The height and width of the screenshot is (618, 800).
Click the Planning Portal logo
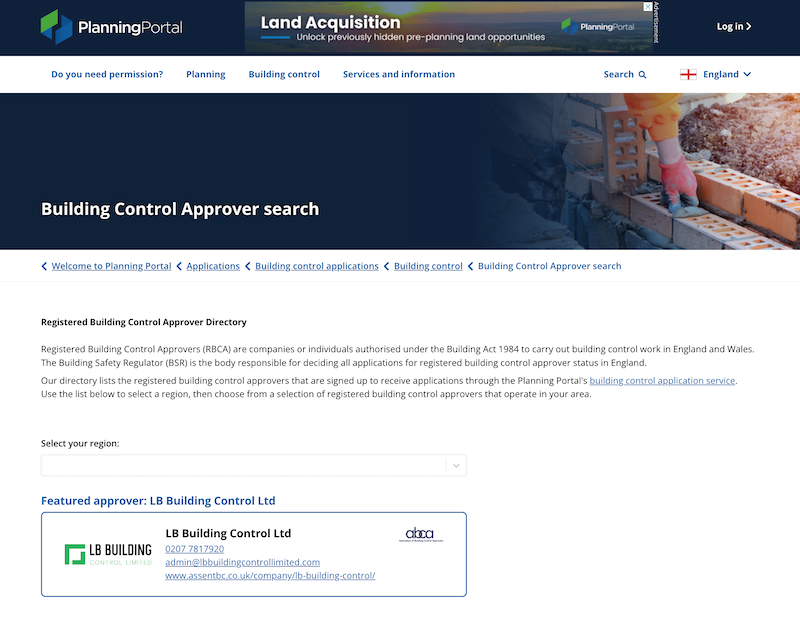pyautogui.click(x=110, y=27)
